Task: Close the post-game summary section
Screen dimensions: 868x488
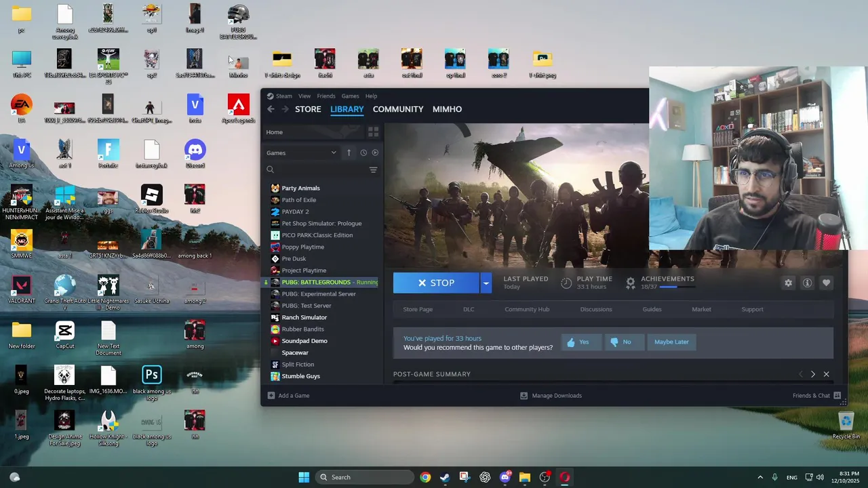Action: tap(826, 374)
